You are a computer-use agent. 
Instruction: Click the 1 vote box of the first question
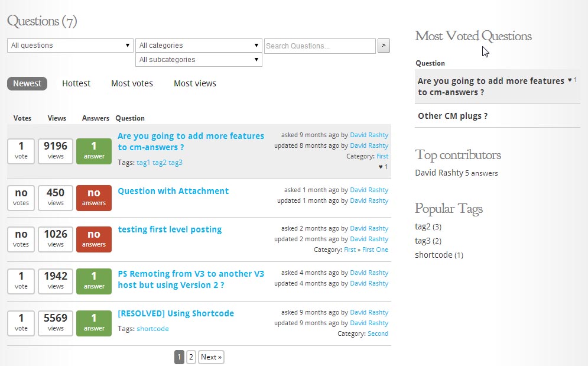point(21,151)
